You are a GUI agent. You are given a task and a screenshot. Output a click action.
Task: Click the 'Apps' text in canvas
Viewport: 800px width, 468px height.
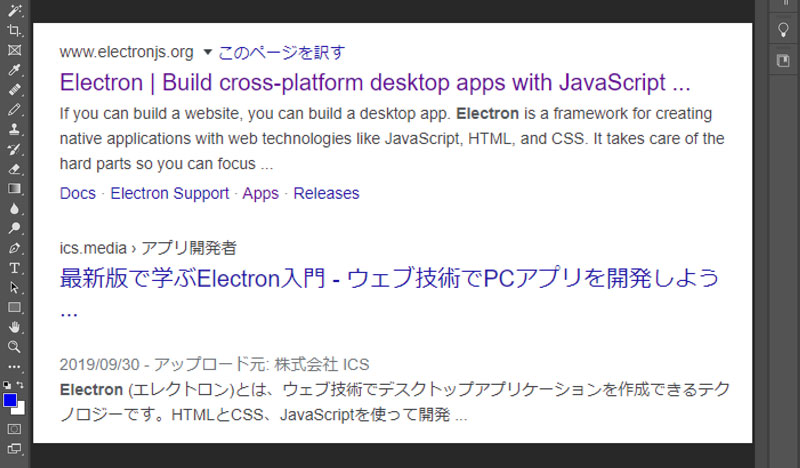click(261, 193)
